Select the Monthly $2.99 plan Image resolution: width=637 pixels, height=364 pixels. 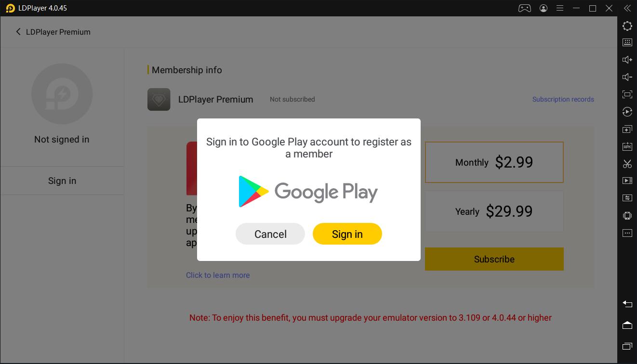[494, 162]
